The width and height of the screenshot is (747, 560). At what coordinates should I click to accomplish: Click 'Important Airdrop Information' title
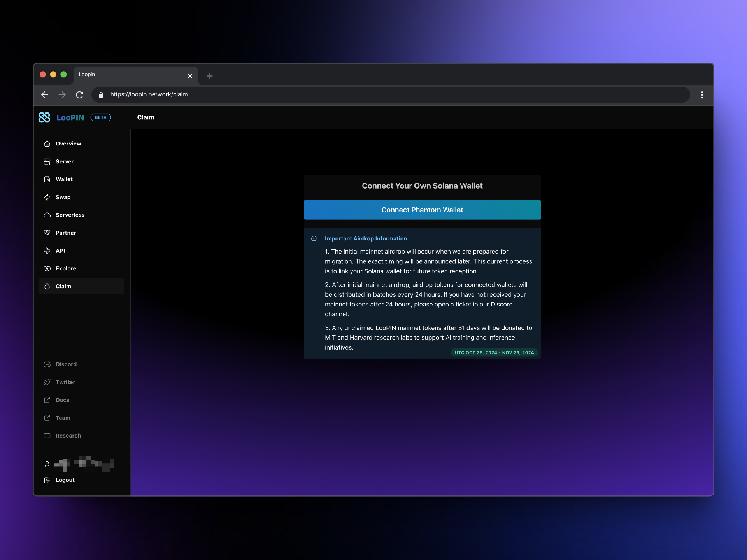[366, 239]
